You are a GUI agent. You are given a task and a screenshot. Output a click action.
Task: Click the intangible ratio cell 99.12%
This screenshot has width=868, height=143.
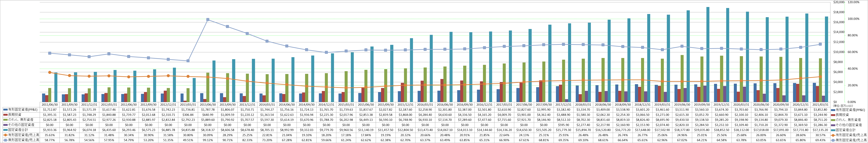pos(208,140)
